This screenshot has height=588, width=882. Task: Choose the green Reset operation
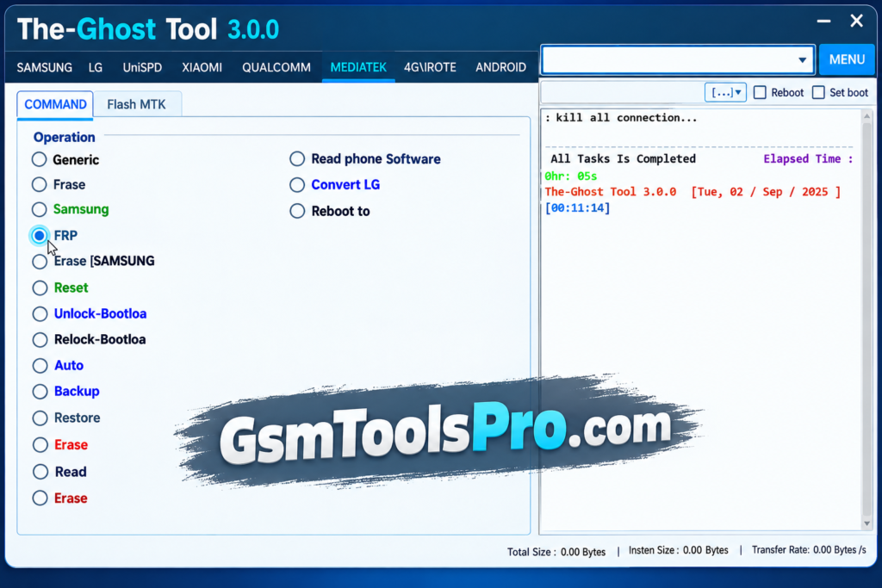pyautogui.click(x=40, y=288)
